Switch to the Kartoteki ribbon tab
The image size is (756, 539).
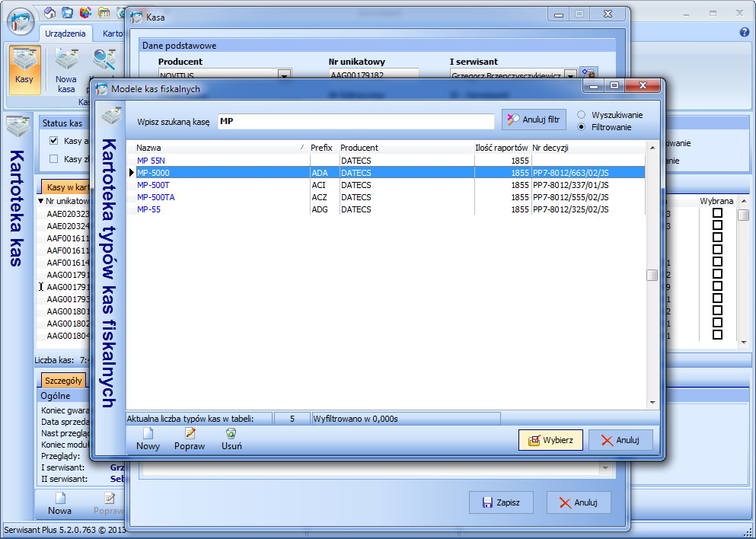click(x=113, y=33)
